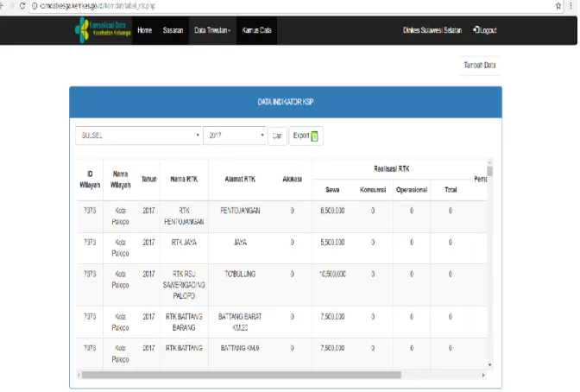The height and width of the screenshot is (392, 580).
Task: Open the Sasaran menu item
Action: tap(173, 30)
